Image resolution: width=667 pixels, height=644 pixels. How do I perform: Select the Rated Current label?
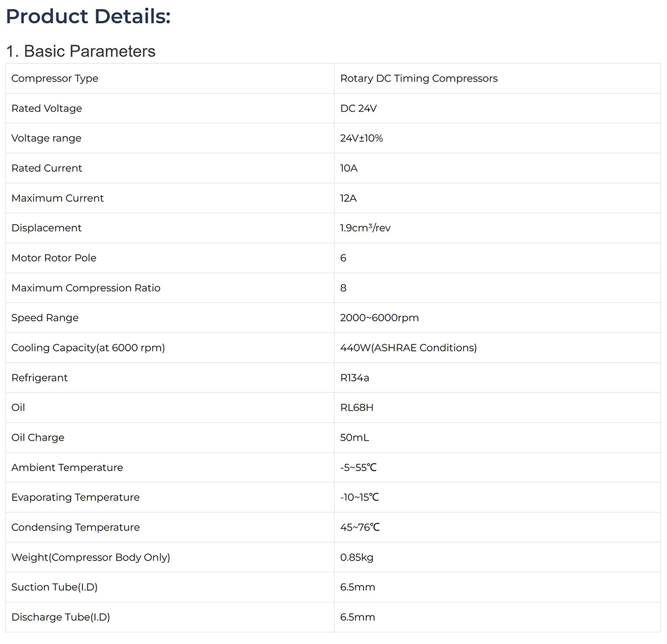point(47,169)
